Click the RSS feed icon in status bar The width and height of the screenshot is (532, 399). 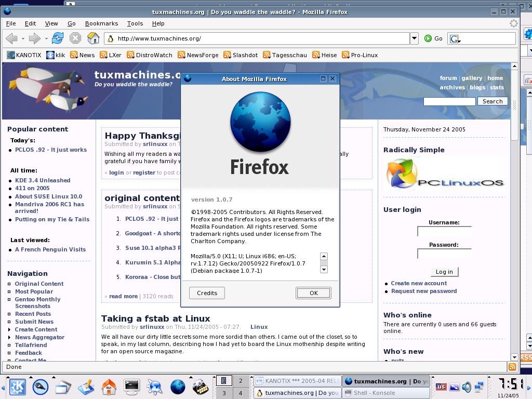[x=512, y=367]
